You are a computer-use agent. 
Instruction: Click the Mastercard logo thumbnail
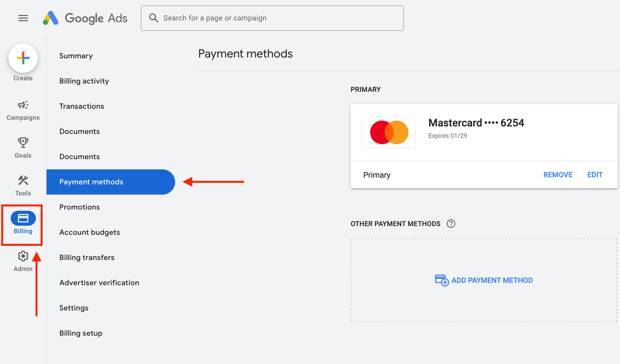(389, 132)
